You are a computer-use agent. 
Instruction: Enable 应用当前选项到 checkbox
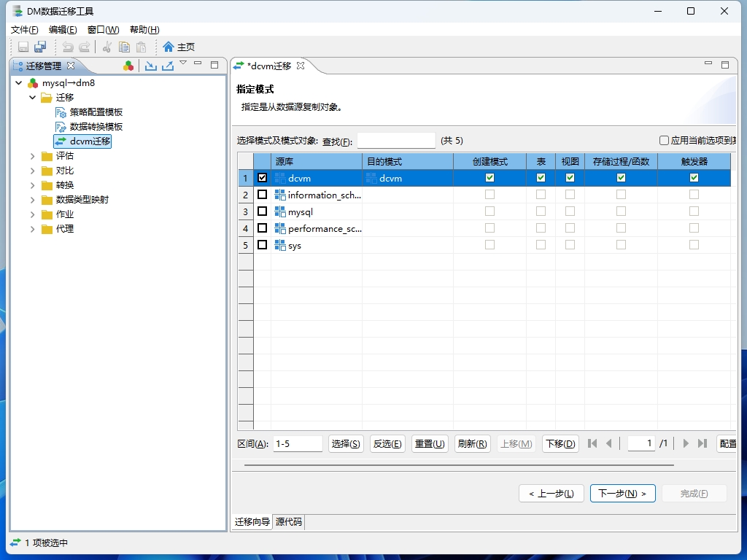pos(664,140)
